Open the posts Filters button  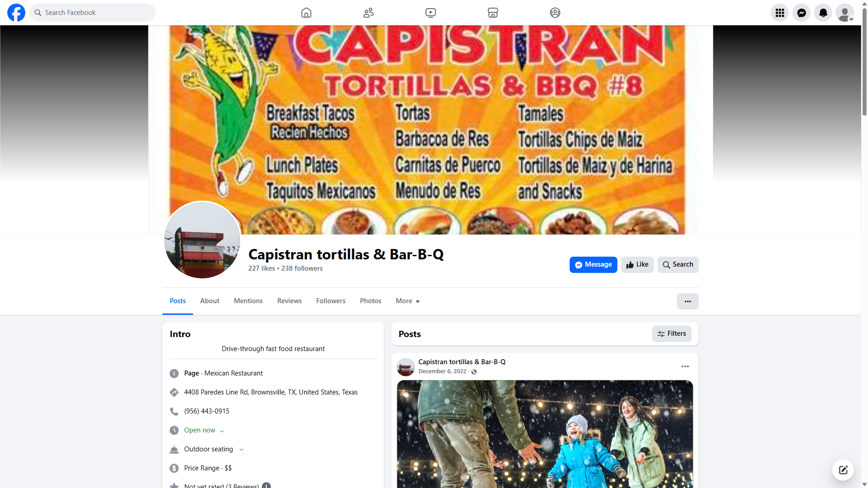point(672,334)
